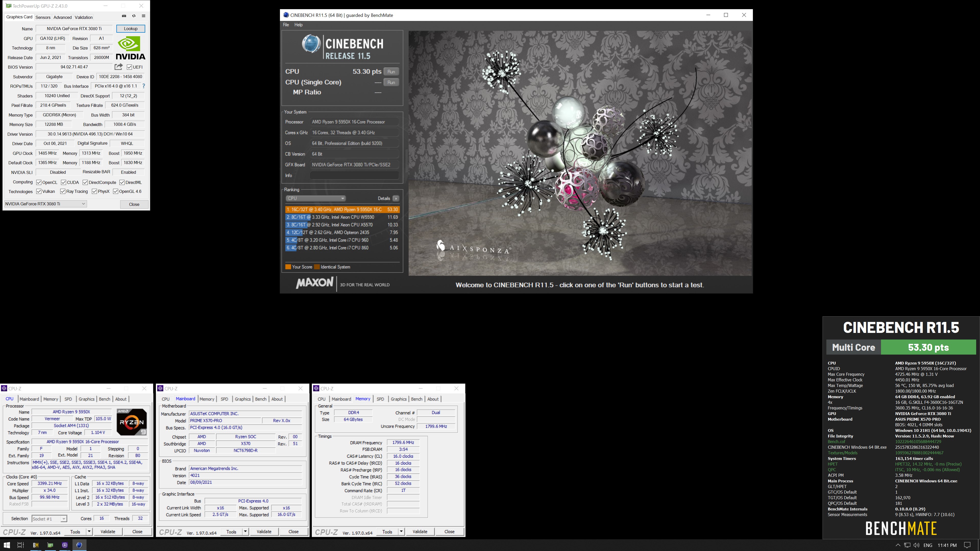Click Validate in the CPU-Z CPU window
Viewport: 980px width, 551px height.
(x=108, y=532)
